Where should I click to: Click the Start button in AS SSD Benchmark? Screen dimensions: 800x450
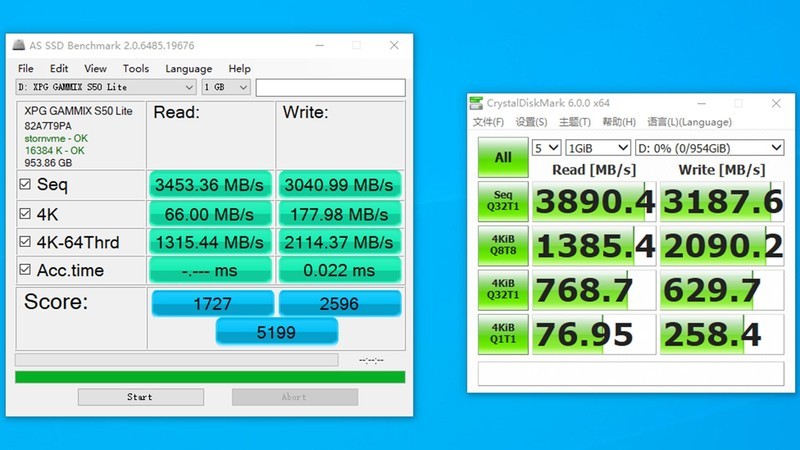point(141,397)
